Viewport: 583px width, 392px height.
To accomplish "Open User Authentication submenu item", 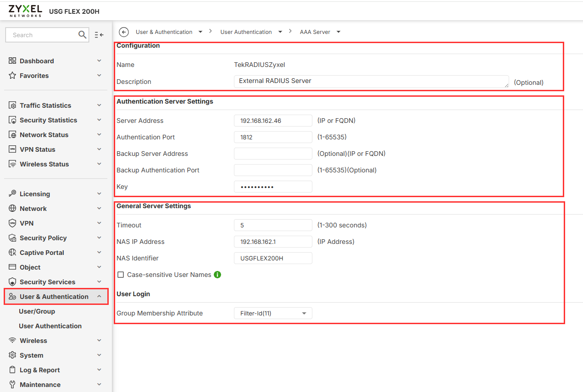I will [50, 326].
